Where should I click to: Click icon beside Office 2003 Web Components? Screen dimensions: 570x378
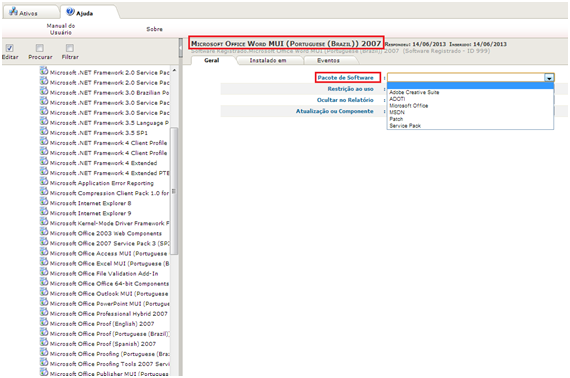(x=44, y=232)
